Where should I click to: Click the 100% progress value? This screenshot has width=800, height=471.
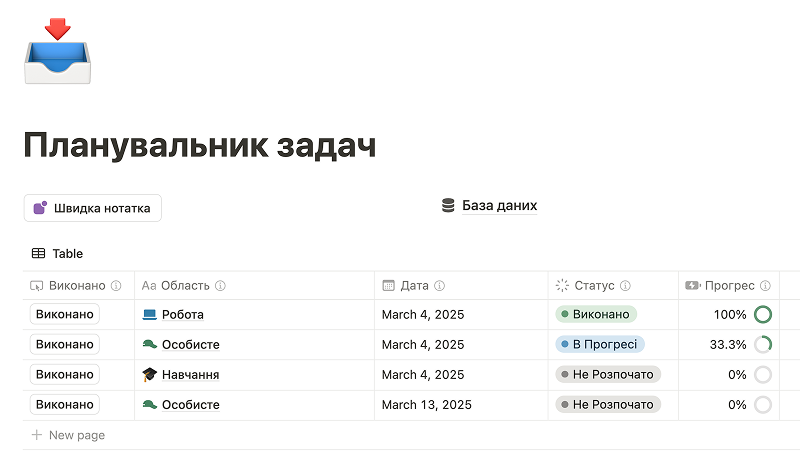pos(730,314)
